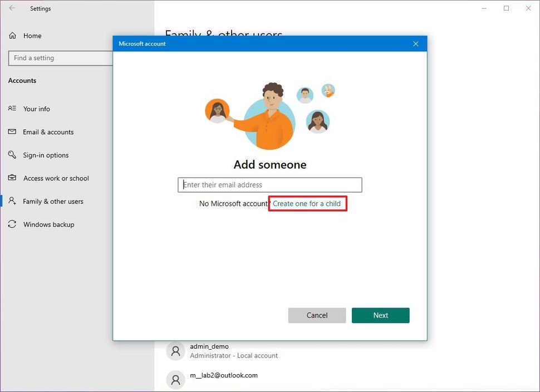Image resolution: width=540 pixels, height=392 pixels.
Task: Click the Home icon in the sidebar
Action: [12, 36]
